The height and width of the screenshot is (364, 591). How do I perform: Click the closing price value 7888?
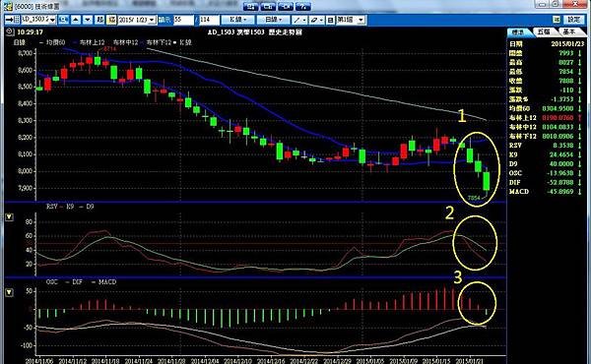(565, 81)
